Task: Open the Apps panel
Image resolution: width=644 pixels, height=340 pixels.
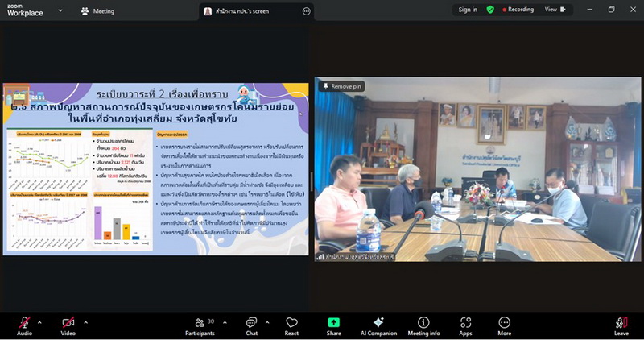Action: 465,325
